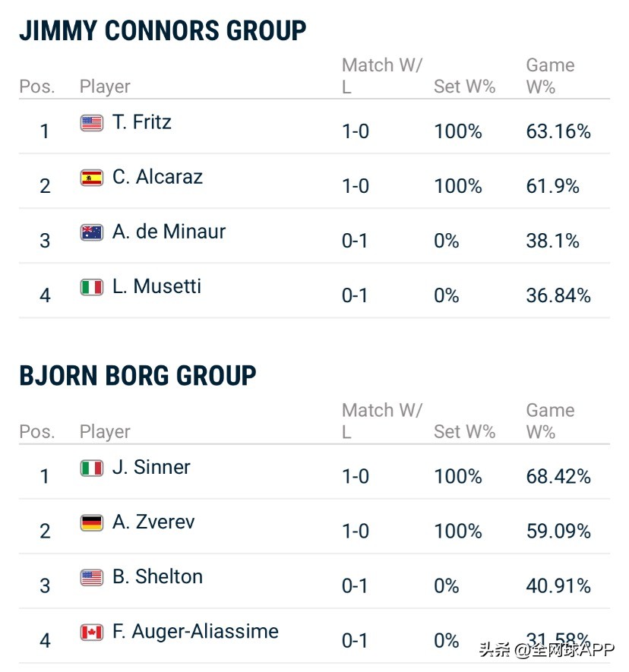Open L. Musetti player profile
This screenshot has height=672, width=629.
pyautogui.click(x=156, y=286)
